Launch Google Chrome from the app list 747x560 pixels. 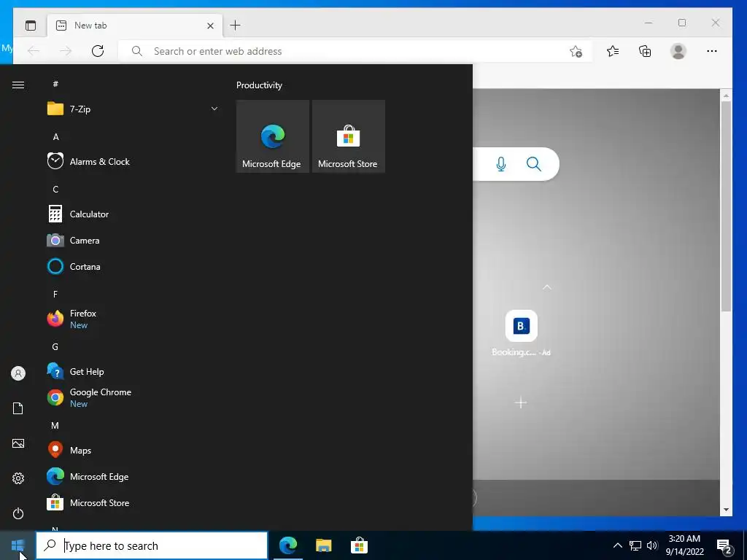click(x=133, y=397)
